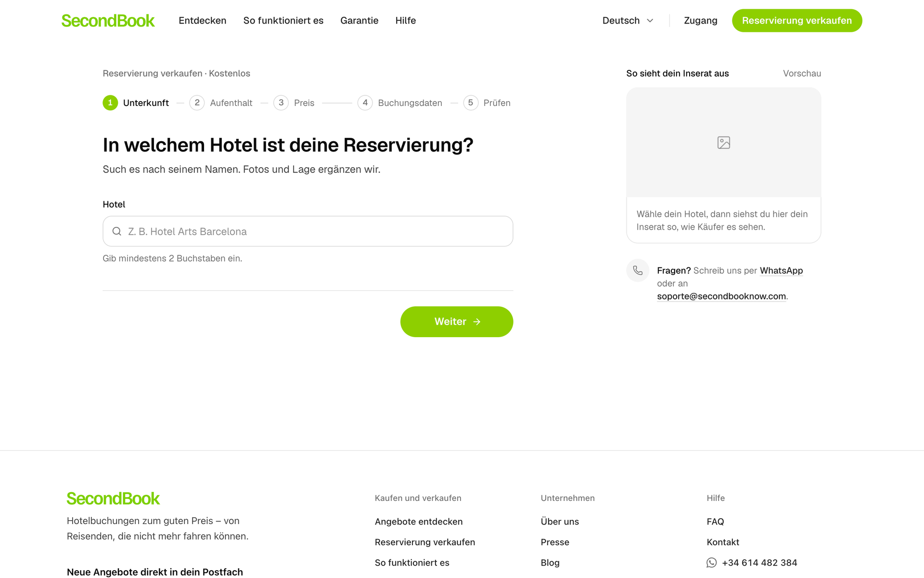Click the +34 614 482 384 phone number
Viewport: 924px width, 578px height.
(759, 563)
